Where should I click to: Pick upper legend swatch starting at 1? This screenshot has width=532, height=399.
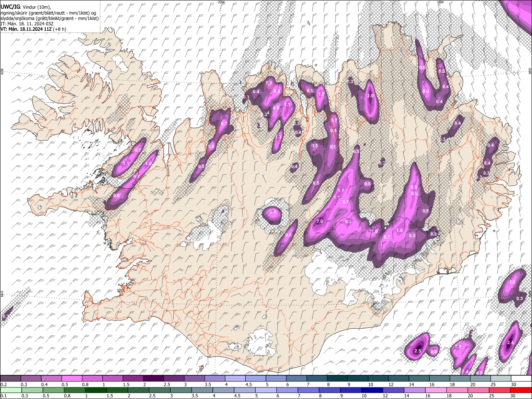click(112, 379)
